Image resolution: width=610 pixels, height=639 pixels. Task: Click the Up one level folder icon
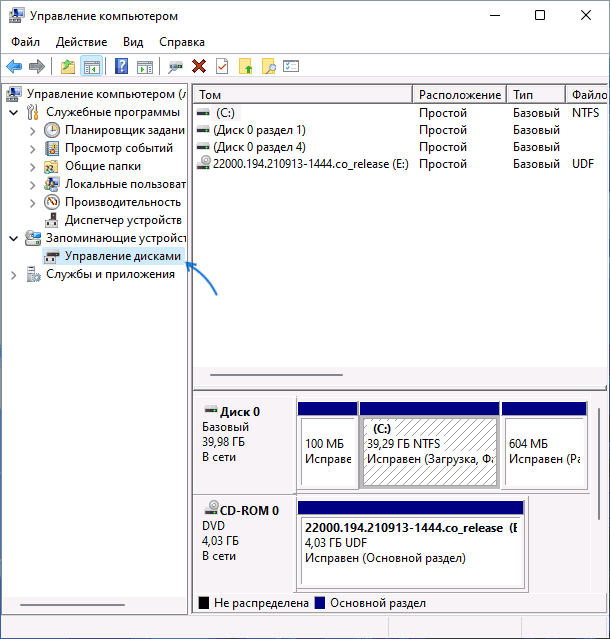coord(68,66)
